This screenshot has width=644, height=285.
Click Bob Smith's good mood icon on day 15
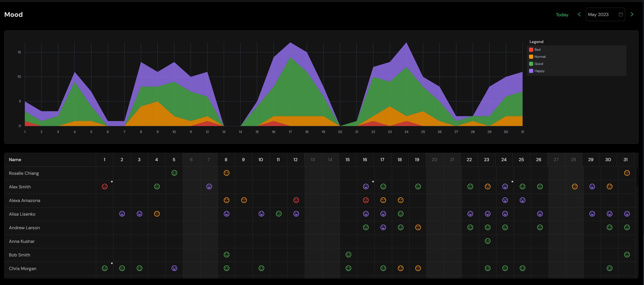coord(348,255)
